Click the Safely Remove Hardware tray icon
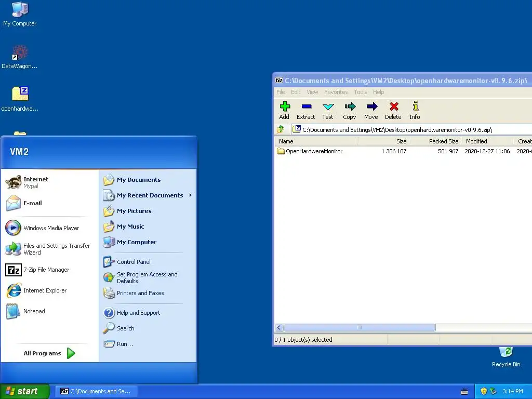Viewport: 532px width, 399px height. click(x=493, y=391)
